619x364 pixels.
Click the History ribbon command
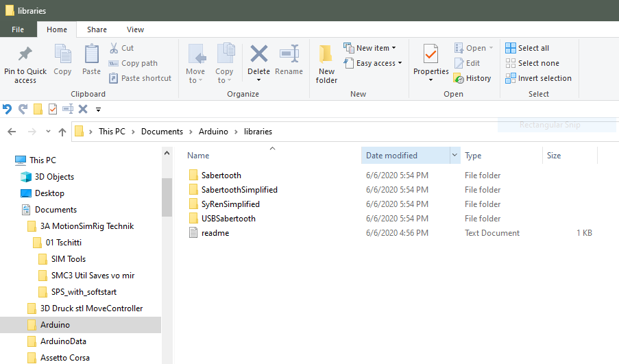tap(472, 78)
